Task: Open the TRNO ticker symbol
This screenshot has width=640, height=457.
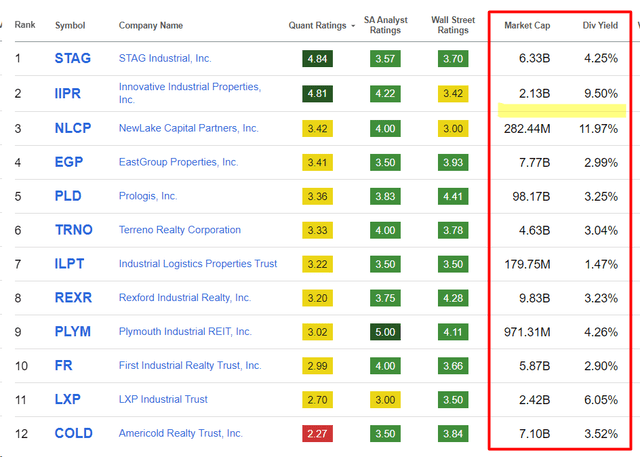Action: [x=73, y=230]
